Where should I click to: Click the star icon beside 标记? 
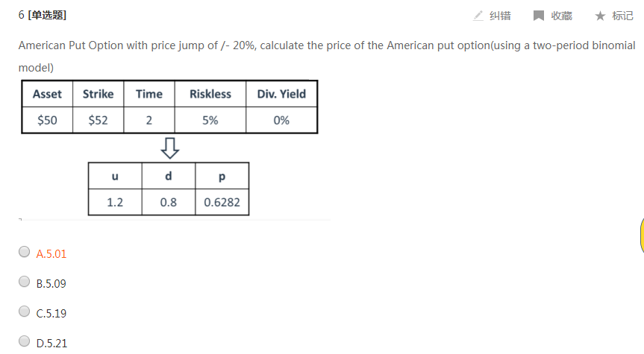pos(600,16)
